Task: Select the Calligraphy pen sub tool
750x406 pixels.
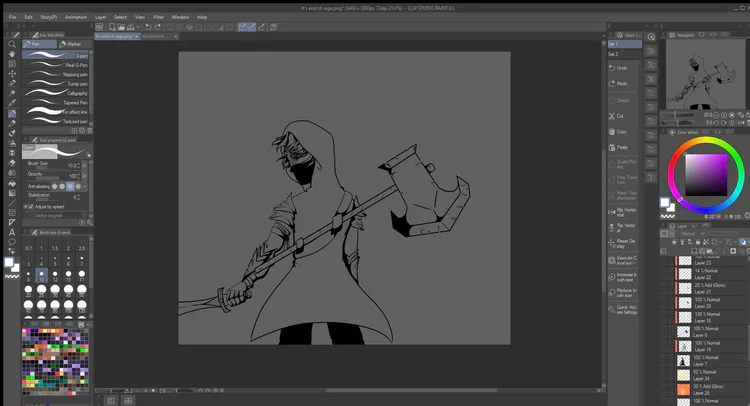Action: pos(55,93)
